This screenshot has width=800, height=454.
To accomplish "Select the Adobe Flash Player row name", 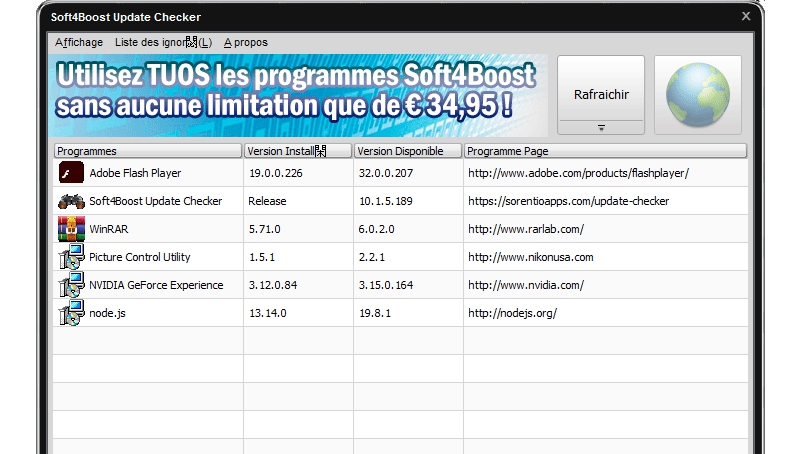I will pos(135,173).
